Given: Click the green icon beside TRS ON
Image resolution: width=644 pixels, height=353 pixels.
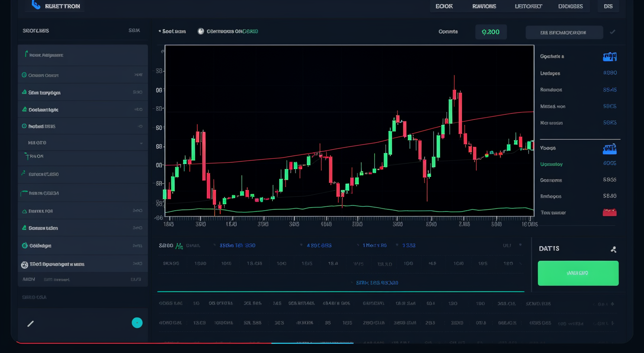Looking at the screenshot, I should 27,156.
